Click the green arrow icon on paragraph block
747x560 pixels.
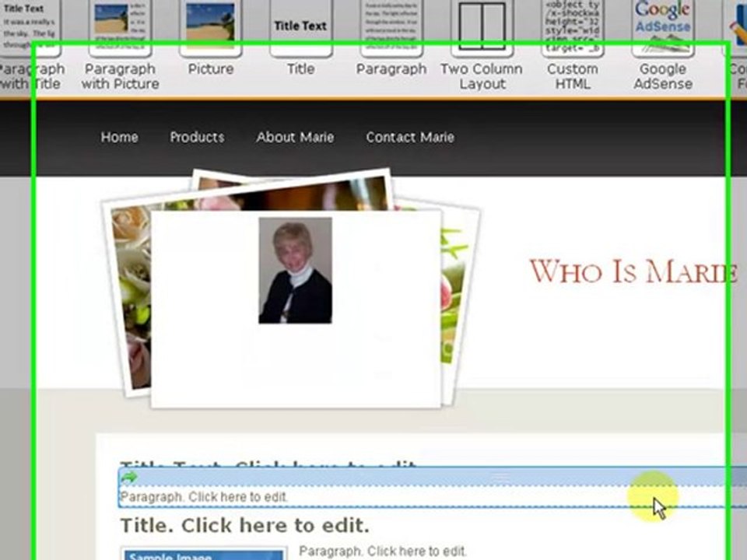coord(128,477)
